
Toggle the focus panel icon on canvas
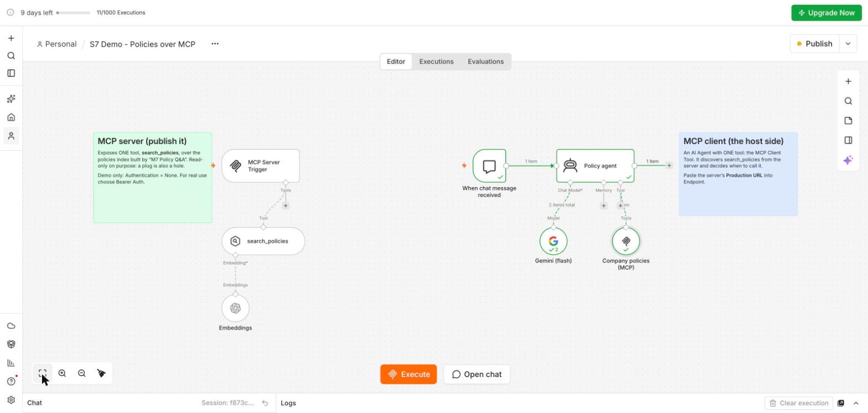pyautogui.click(x=848, y=140)
